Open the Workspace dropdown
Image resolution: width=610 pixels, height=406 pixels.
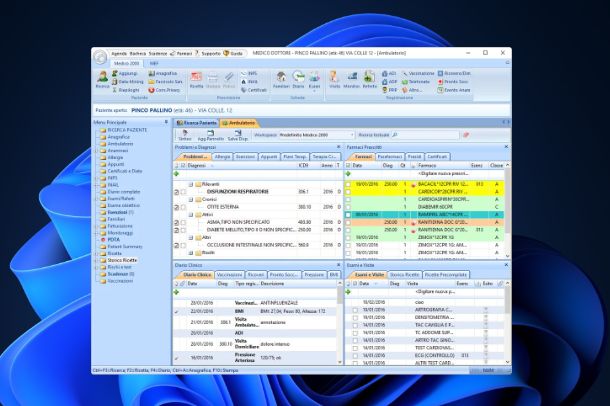click(x=352, y=135)
